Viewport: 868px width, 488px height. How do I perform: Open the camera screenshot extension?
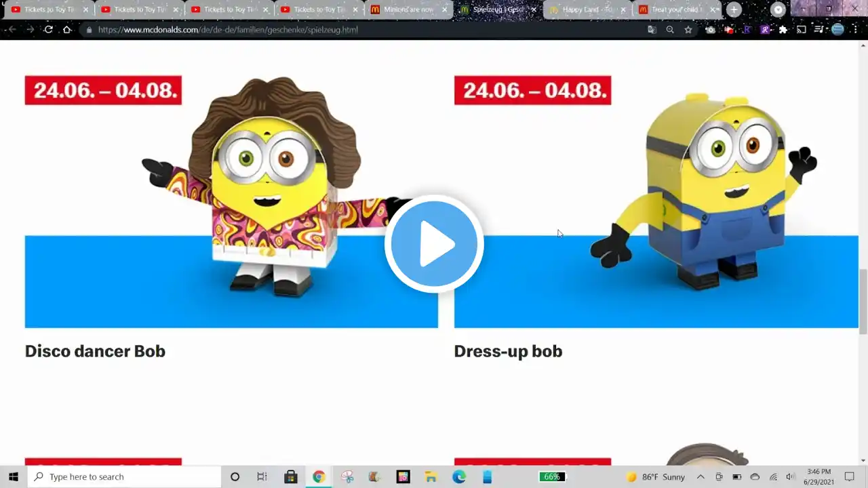710,30
